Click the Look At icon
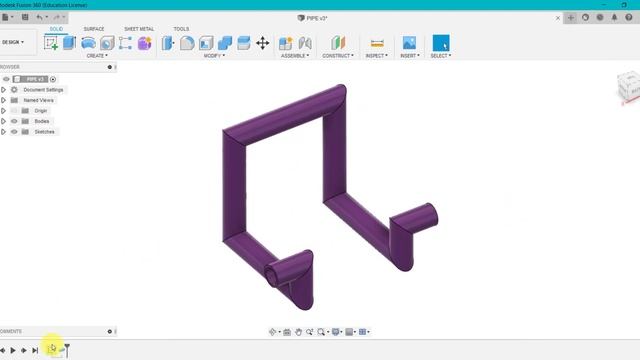The height and width of the screenshot is (360, 640). click(x=287, y=332)
